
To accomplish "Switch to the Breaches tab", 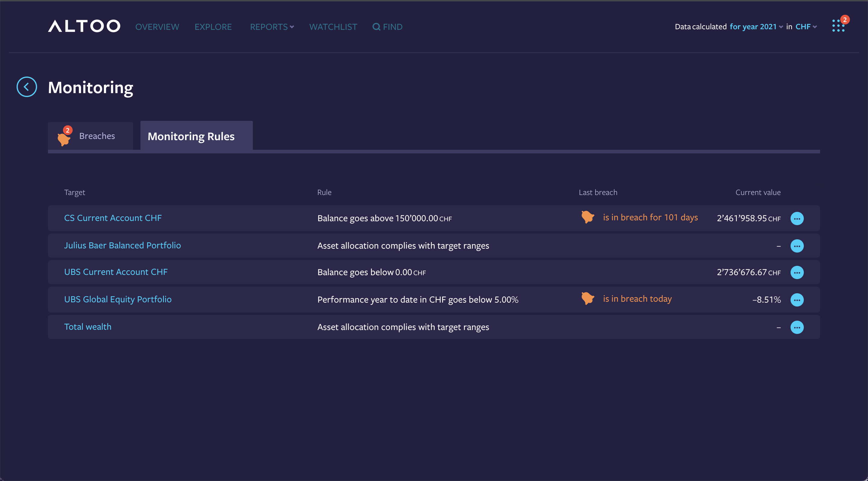I will tap(90, 136).
